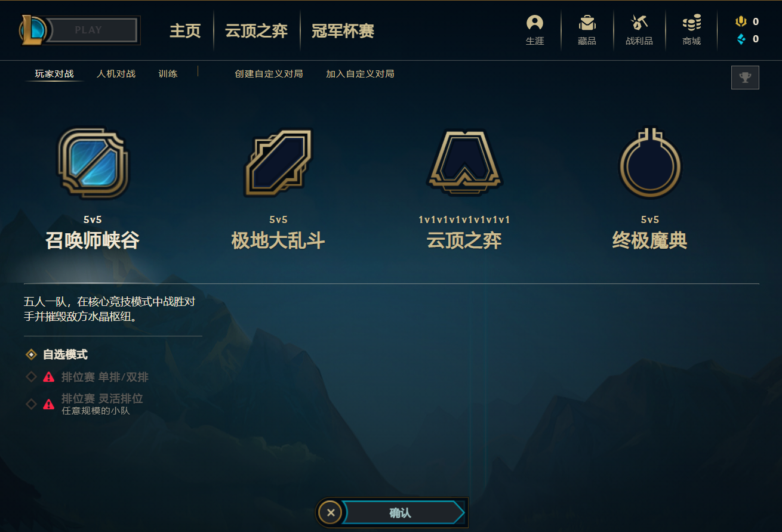
Task: Click the League of Legends logo
Action: tap(32, 29)
